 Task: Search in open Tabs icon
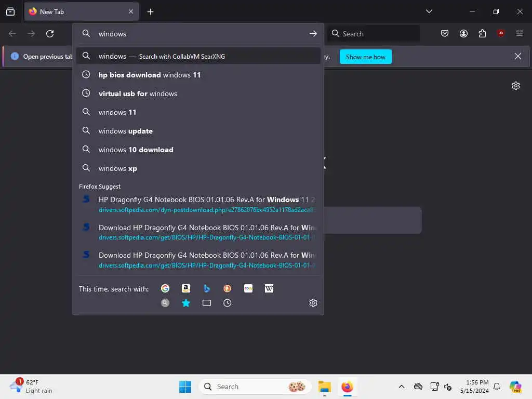click(x=207, y=303)
